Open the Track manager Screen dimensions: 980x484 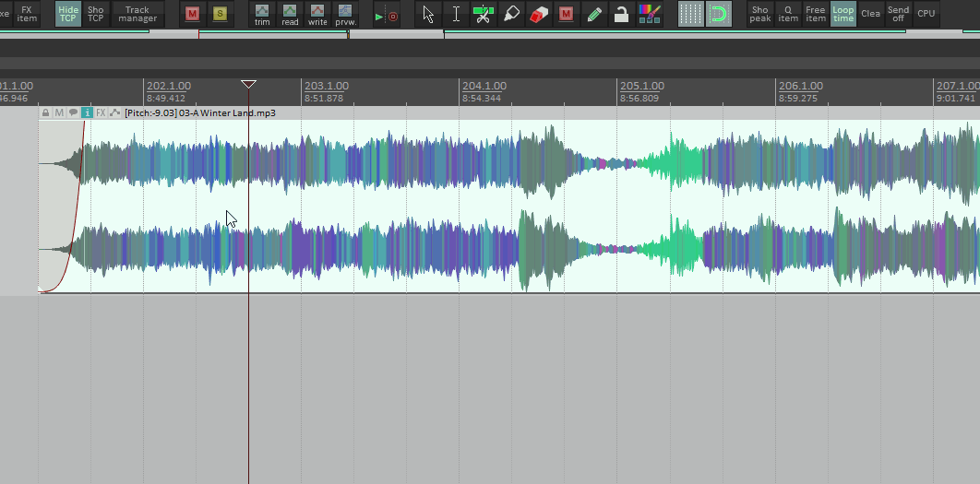(x=137, y=14)
